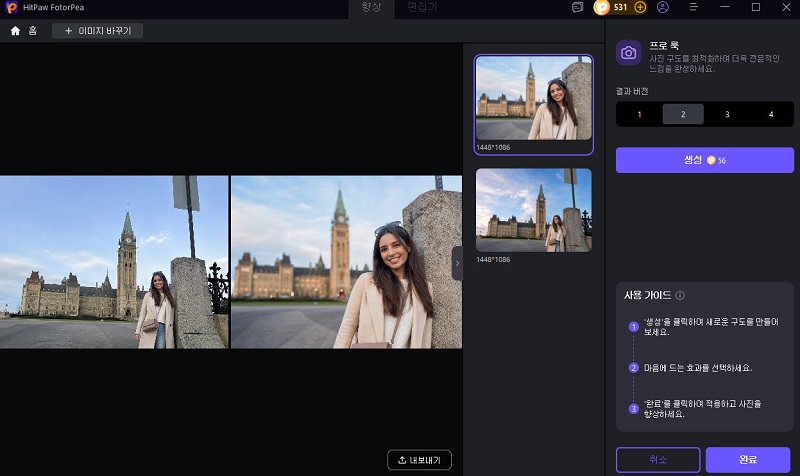This screenshot has width=800, height=476.
Task: Click the 내보내기 export button
Action: [419, 460]
